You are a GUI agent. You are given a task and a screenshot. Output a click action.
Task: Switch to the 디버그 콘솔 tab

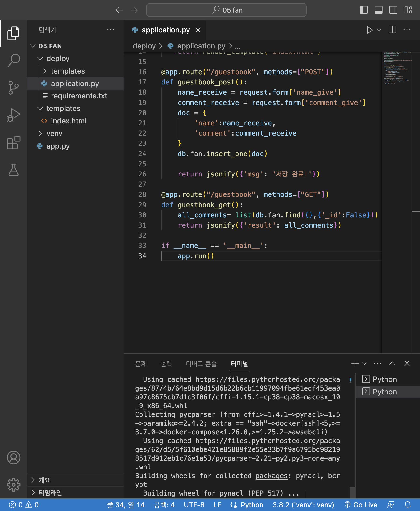201,364
